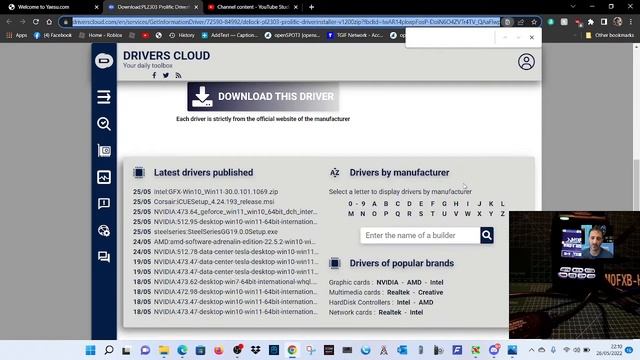
Task: Open the taskbar clock and date
Action: (609, 350)
